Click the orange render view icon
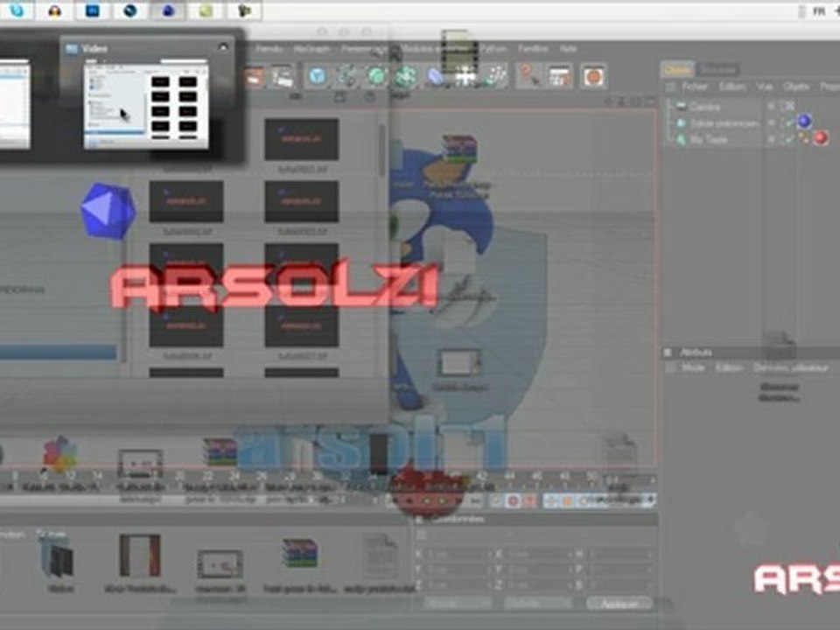This screenshot has height=630, width=840. click(255, 76)
